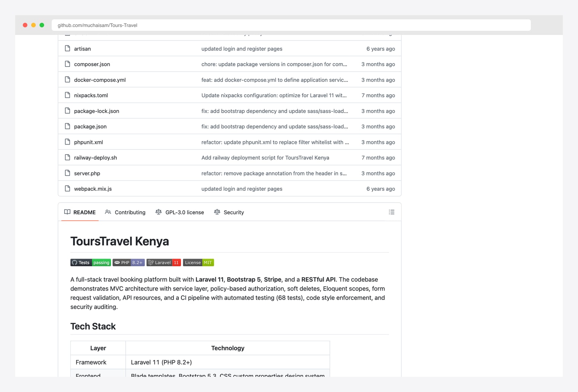Click the scale icon beside Security
Screen dimensions: 578x392
pos(217,212)
